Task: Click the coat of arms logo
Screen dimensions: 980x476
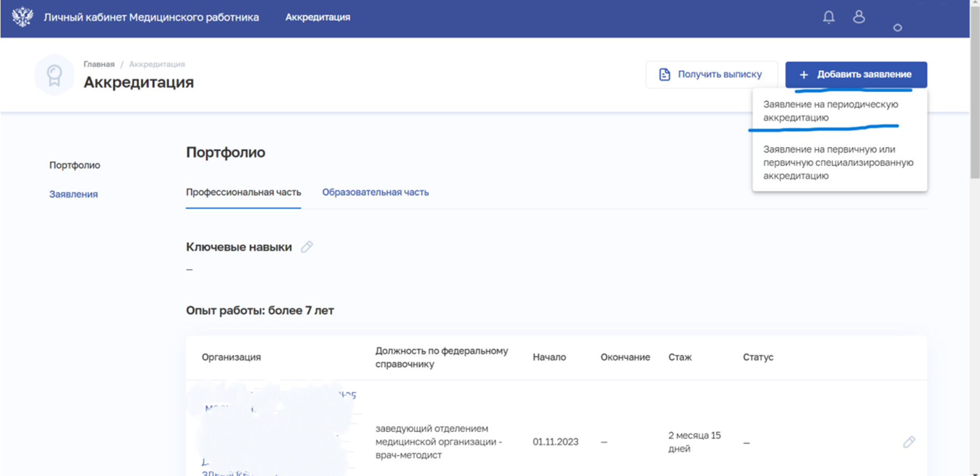Action: click(x=22, y=17)
